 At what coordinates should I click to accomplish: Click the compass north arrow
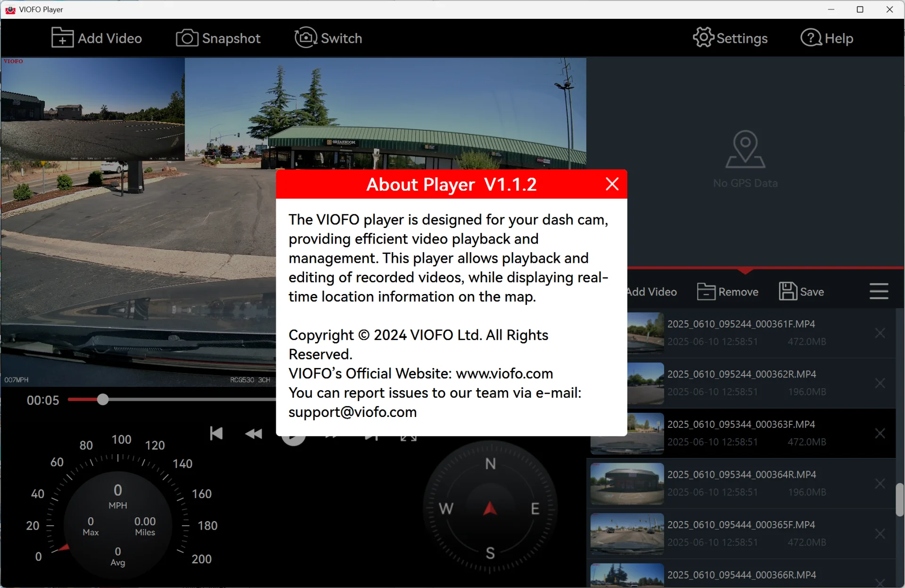(x=490, y=508)
